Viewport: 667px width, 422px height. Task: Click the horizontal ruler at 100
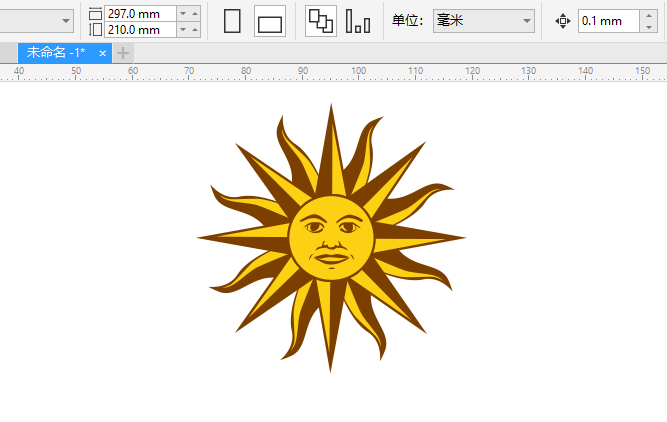tap(358, 72)
